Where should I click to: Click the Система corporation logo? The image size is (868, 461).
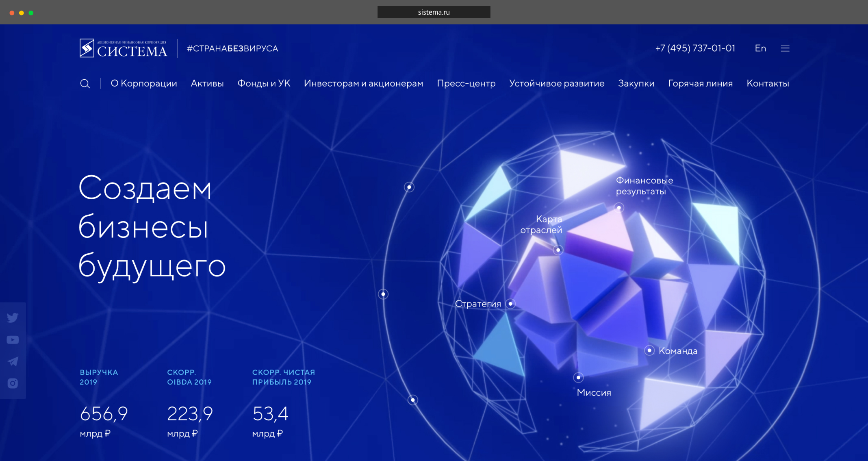[x=124, y=48]
